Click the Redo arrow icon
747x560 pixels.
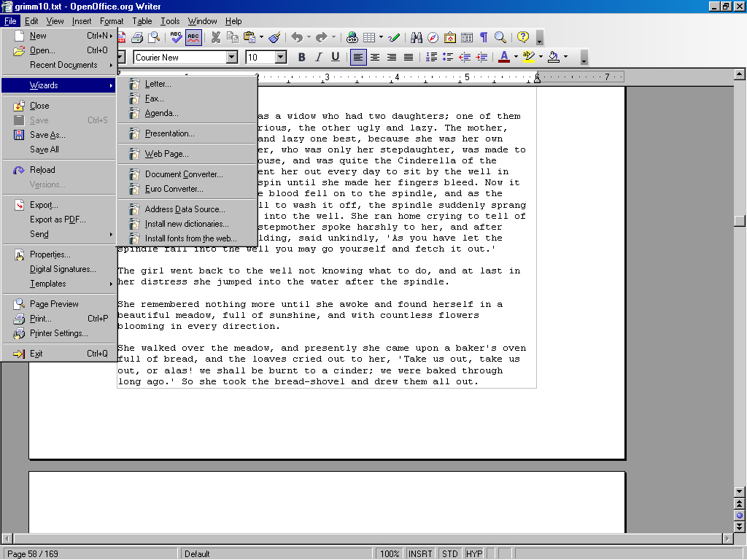322,37
